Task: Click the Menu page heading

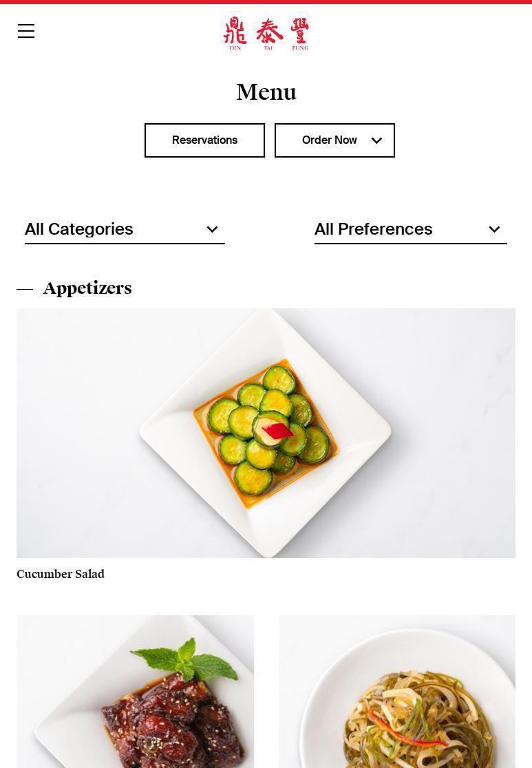Action: point(266,92)
